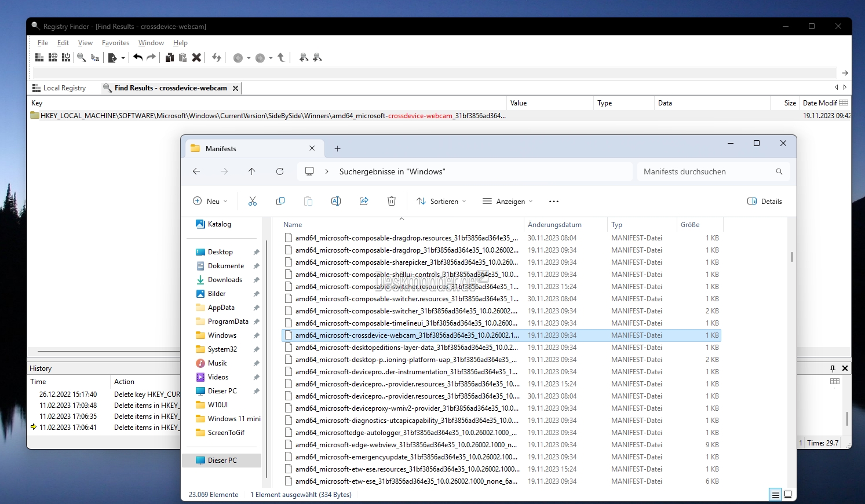Click the offline registry power icon

(66, 57)
